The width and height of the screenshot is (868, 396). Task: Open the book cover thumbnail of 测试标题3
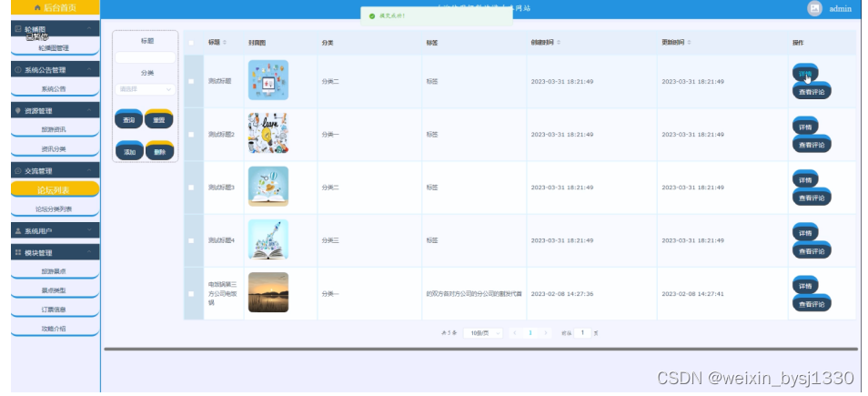click(x=268, y=187)
